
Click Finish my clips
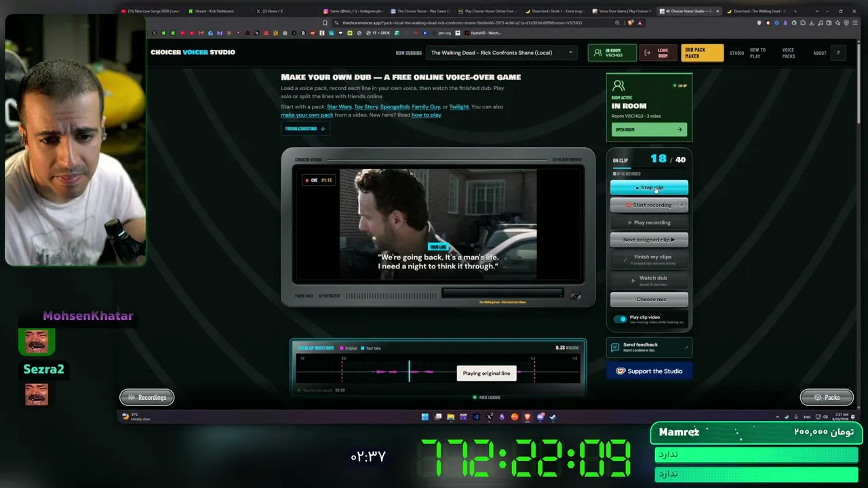pyautogui.click(x=649, y=258)
